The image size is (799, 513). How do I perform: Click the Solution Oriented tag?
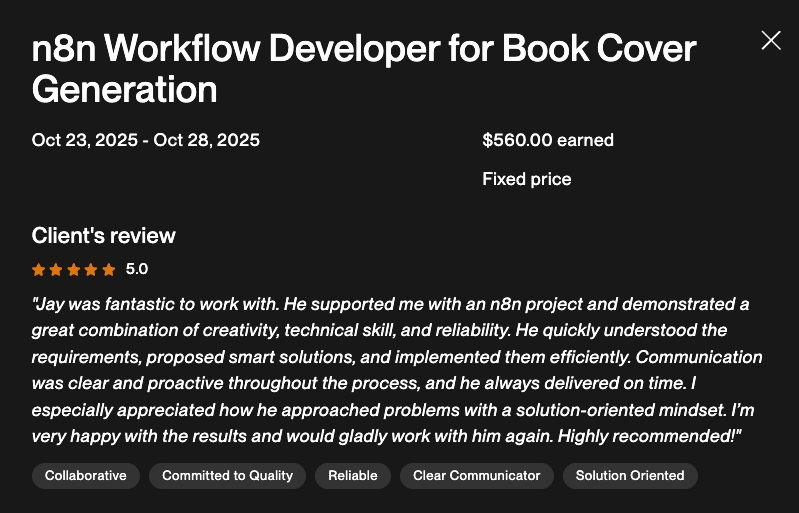pos(630,476)
